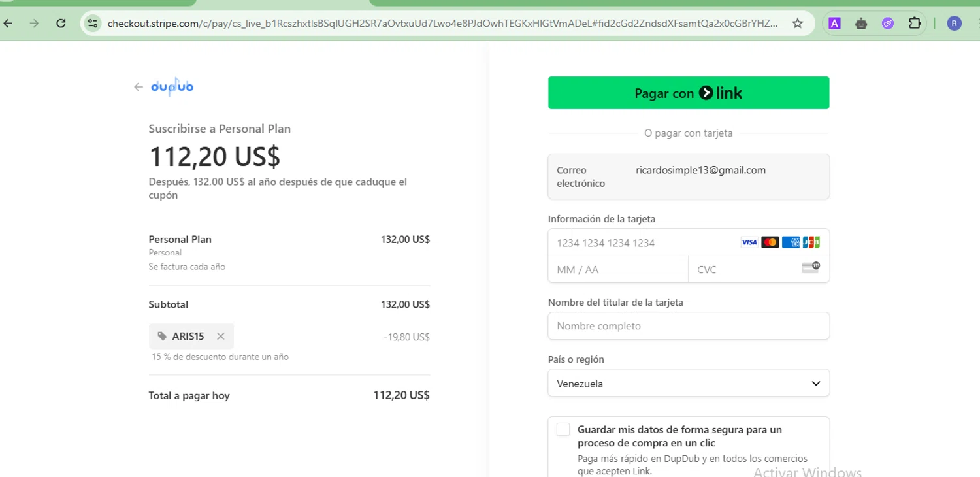The height and width of the screenshot is (477, 980).
Task: Open site information icon in address bar
Action: pos(93,24)
